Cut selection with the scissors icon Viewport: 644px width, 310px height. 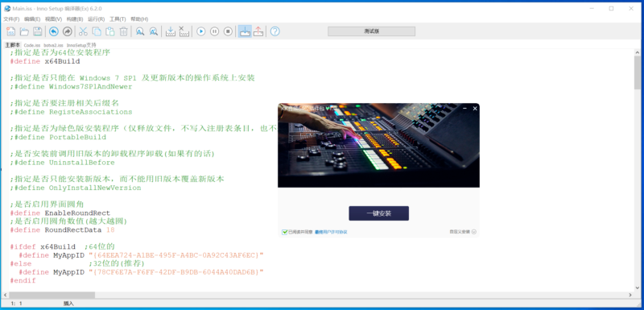coord(84,31)
